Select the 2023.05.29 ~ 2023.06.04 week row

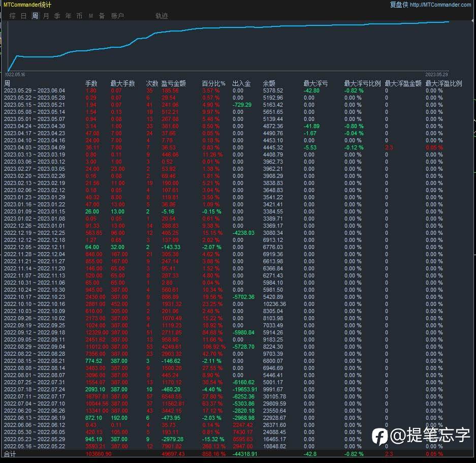tap(35, 90)
